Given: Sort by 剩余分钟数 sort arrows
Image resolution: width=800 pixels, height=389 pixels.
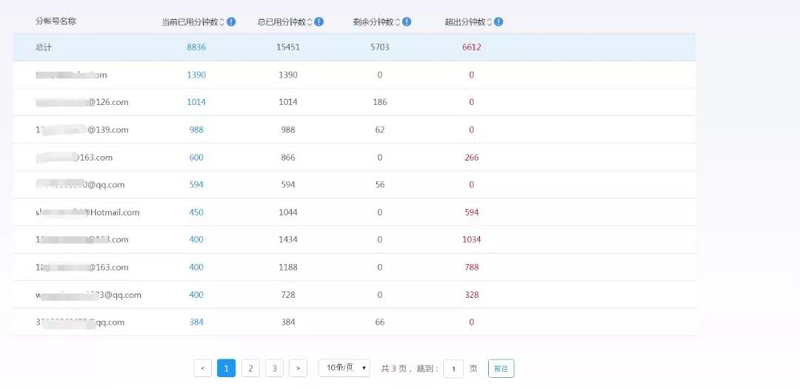Looking at the screenshot, I should click(x=397, y=22).
